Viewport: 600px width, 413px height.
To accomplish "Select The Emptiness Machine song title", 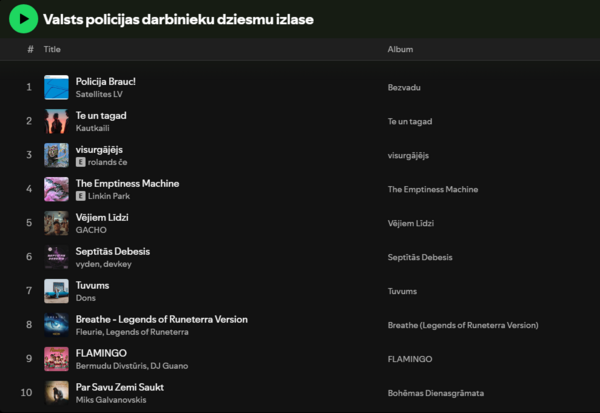I will pyautogui.click(x=127, y=183).
